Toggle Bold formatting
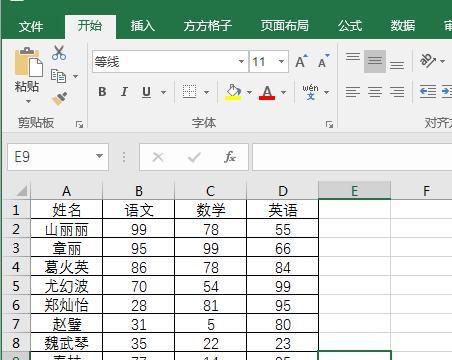 tap(102, 92)
